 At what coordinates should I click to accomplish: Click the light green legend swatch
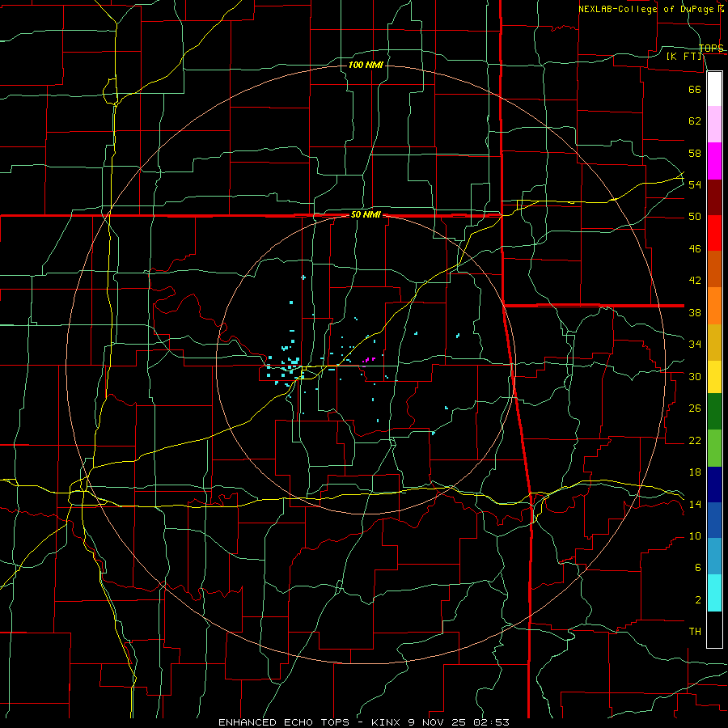pos(714,448)
